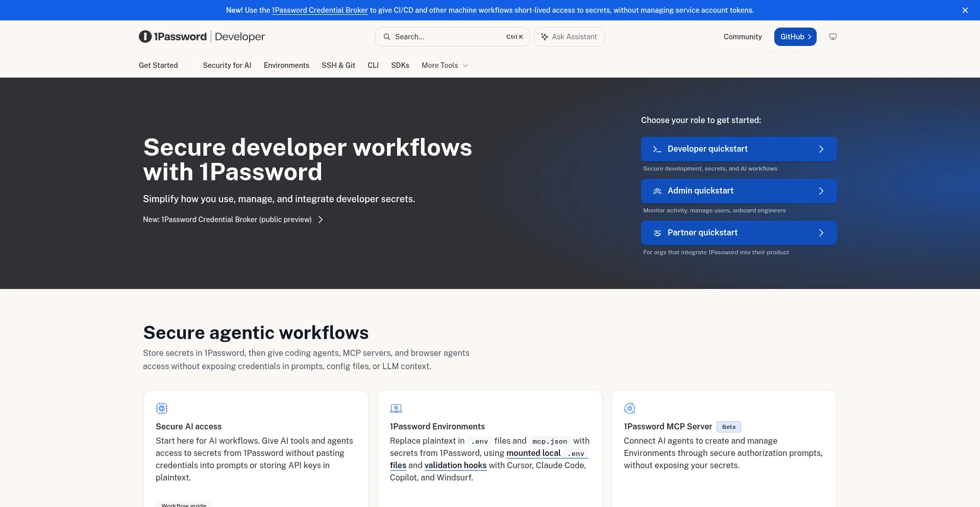
Task: Go to the Developer home wordmark
Action: click(240, 37)
